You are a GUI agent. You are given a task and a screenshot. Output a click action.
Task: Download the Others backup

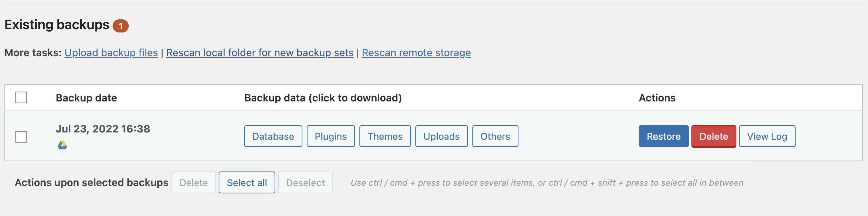495,136
